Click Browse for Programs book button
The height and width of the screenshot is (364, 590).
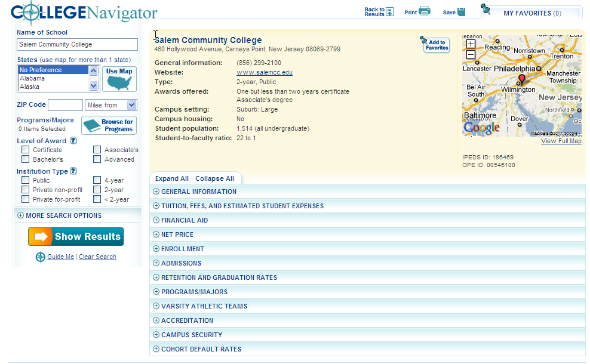click(x=109, y=125)
